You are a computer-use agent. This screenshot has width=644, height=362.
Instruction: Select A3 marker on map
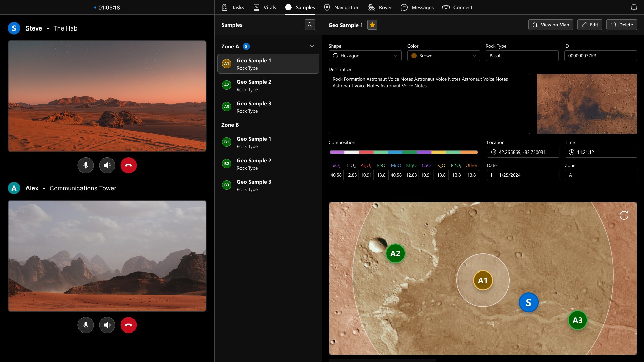pos(577,320)
